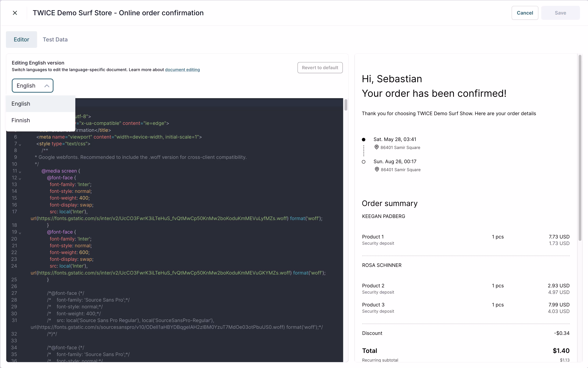Viewport: 588px width, 368px height.
Task: Click the Save button
Action: [560, 13]
